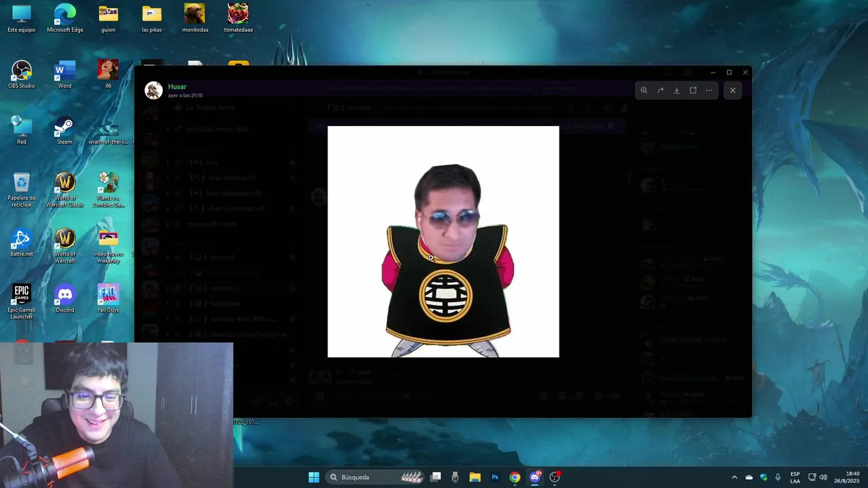Select Plants vs. Zombies shortcut

click(x=108, y=190)
